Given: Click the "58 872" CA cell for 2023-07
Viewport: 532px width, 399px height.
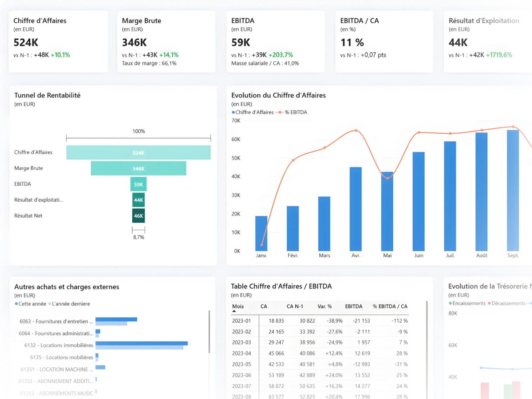Looking at the screenshot, I should (276, 386).
